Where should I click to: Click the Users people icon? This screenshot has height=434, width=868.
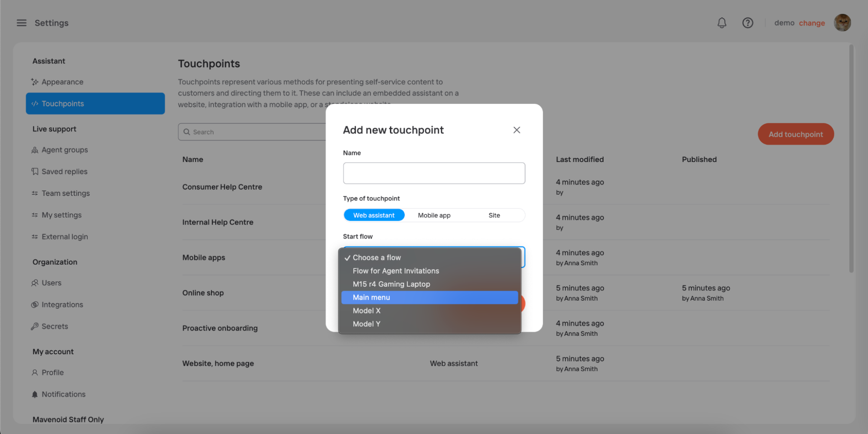click(x=35, y=283)
